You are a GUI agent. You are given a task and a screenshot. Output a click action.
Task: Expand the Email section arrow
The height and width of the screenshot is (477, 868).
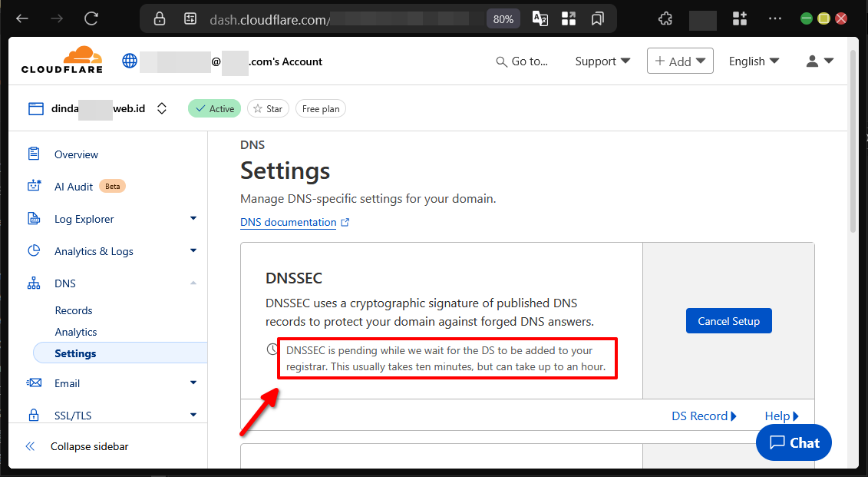pos(193,383)
